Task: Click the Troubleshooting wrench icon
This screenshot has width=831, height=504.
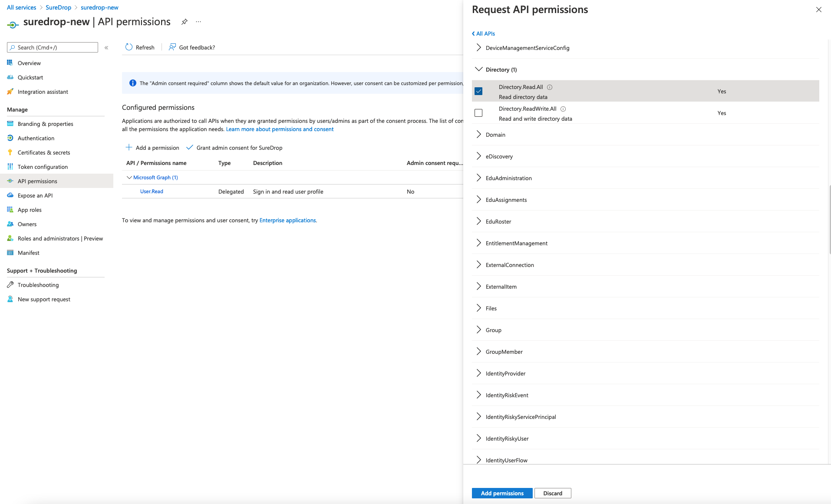Action: [10, 285]
